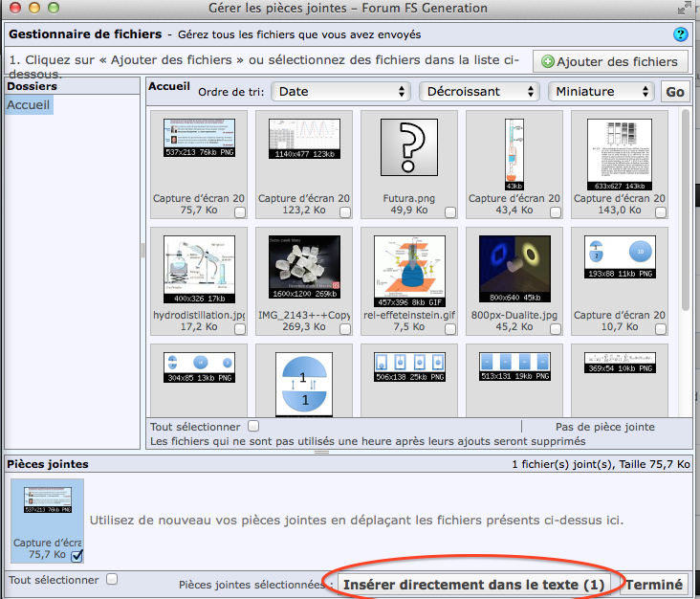Click the yellow minimize window button
The image size is (700, 599).
pyautogui.click(x=34, y=8)
